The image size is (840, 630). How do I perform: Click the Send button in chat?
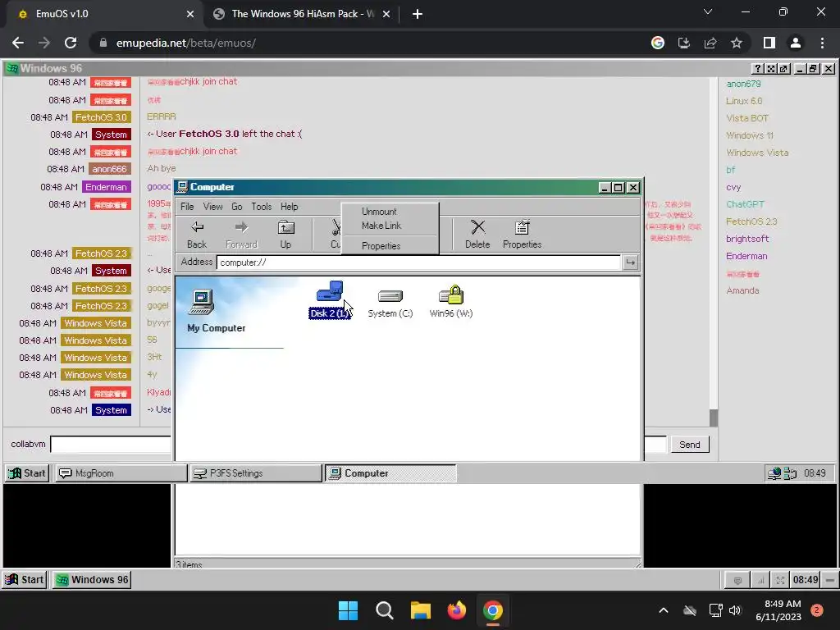coord(690,445)
